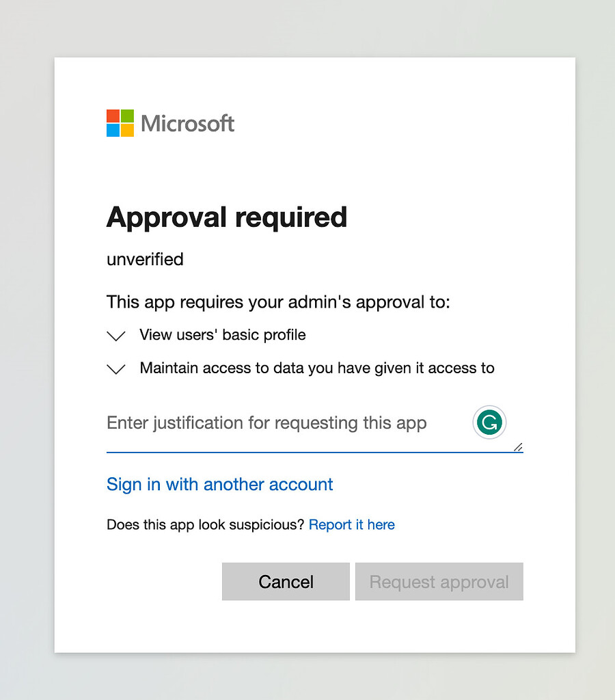This screenshot has width=615, height=700.
Task: Click the "Does this app look suspicious?" text
Action: click(205, 524)
